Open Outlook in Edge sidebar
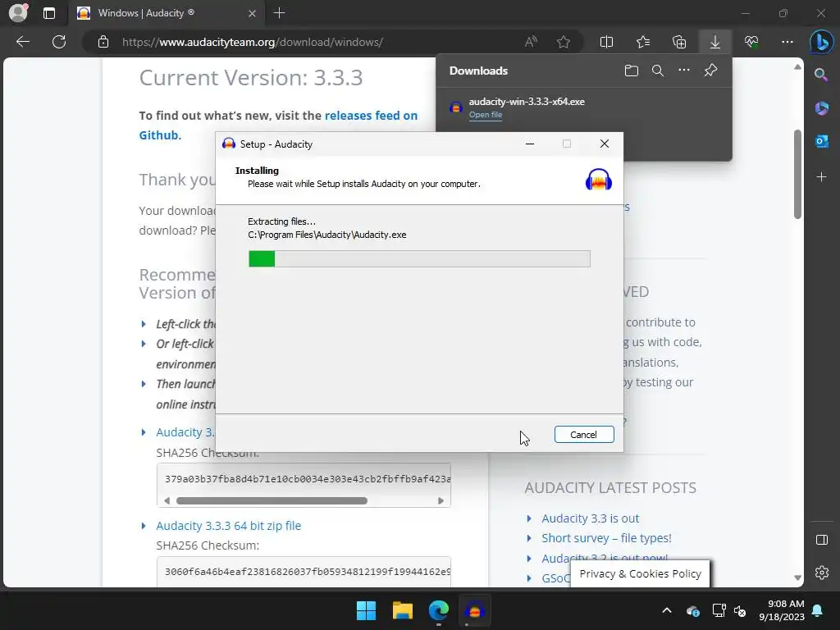840x630 pixels. click(x=821, y=141)
